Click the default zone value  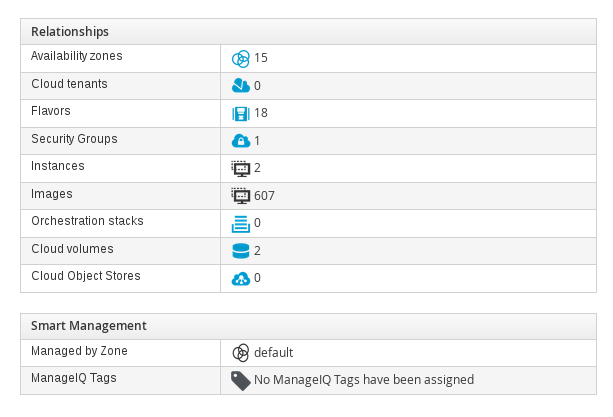273,353
